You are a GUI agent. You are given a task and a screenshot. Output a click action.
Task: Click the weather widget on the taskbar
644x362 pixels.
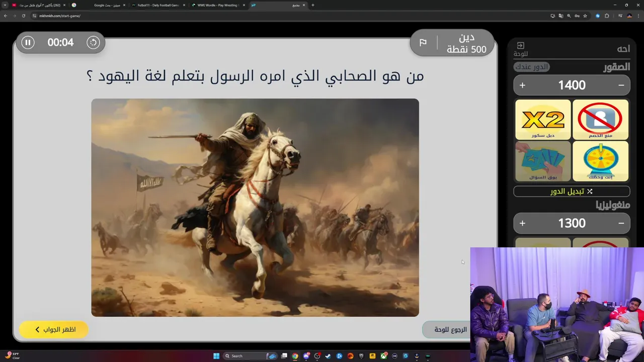[12, 356]
